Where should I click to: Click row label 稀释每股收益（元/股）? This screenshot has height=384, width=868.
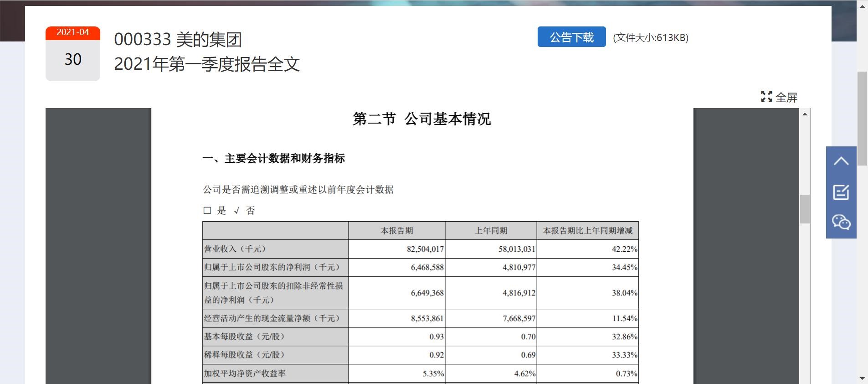click(245, 355)
